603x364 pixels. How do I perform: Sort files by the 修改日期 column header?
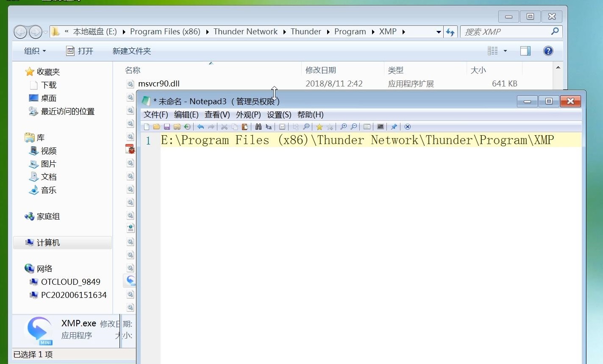click(343, 70)
